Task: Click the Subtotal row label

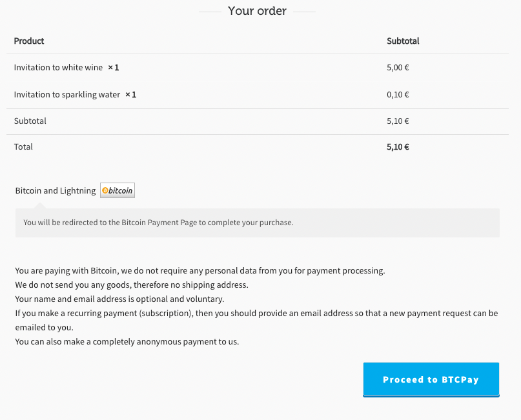Action: tap(30, 121)
